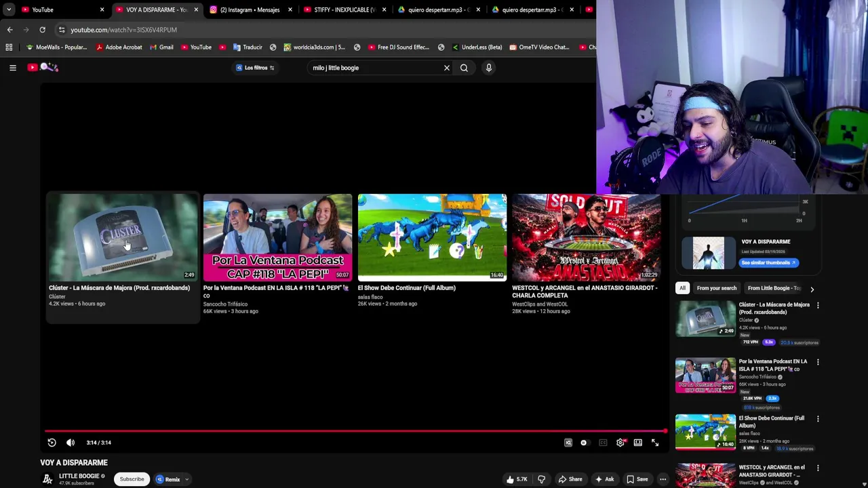Open WESTCOL y ARCANGEL endscreen thumbnail
Image resolution: width=868 pixels, height=488 pixels.
click(x=587, y=237)
